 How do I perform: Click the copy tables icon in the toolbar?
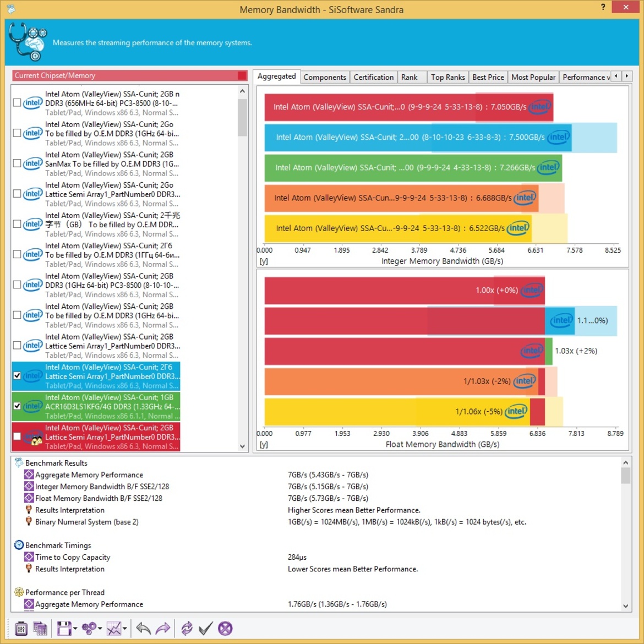[x=40, y=629]
